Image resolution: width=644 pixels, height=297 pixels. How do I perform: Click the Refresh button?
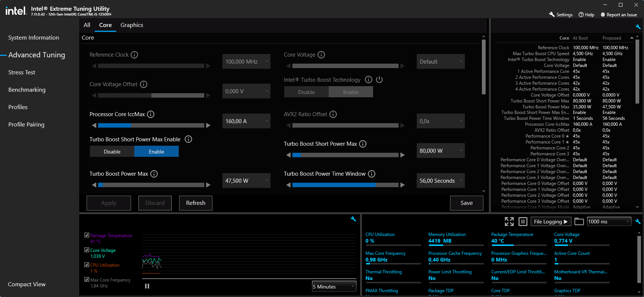196,203
